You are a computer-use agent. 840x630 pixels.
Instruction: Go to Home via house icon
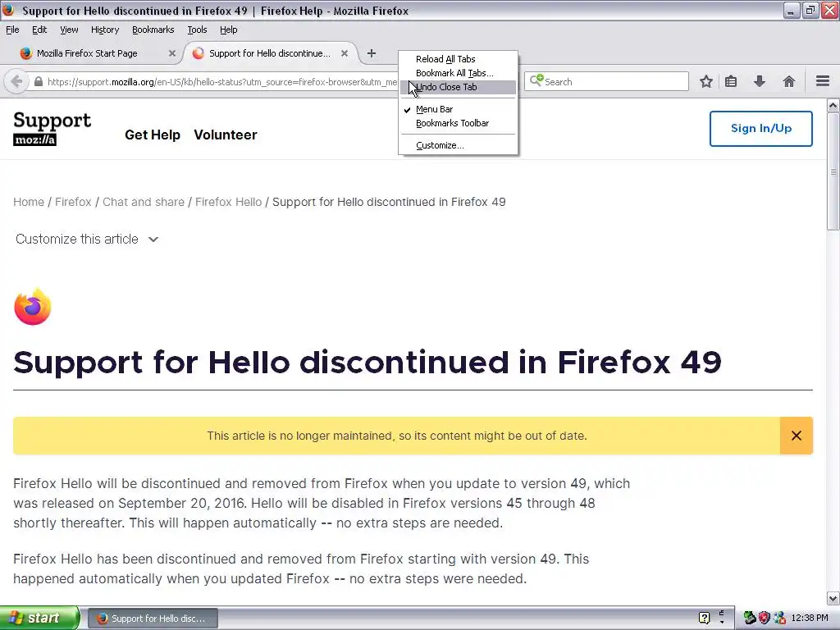[788, 81]
